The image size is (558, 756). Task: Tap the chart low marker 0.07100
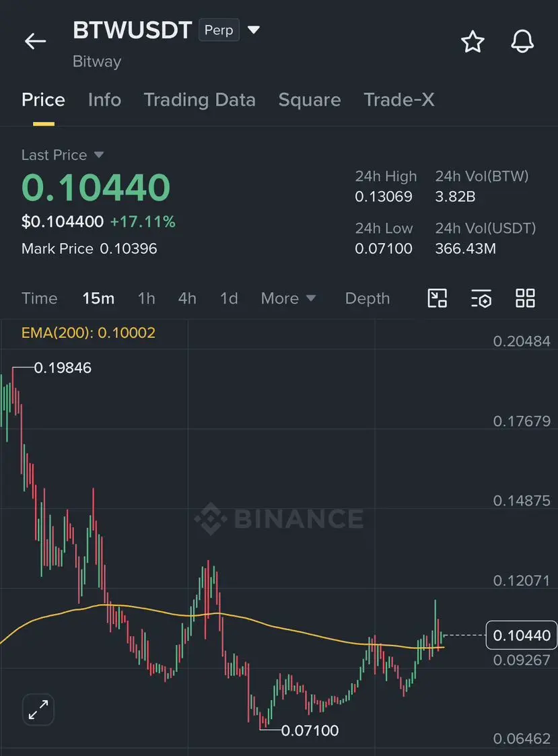pyautogui.click(x=310, y=730)
